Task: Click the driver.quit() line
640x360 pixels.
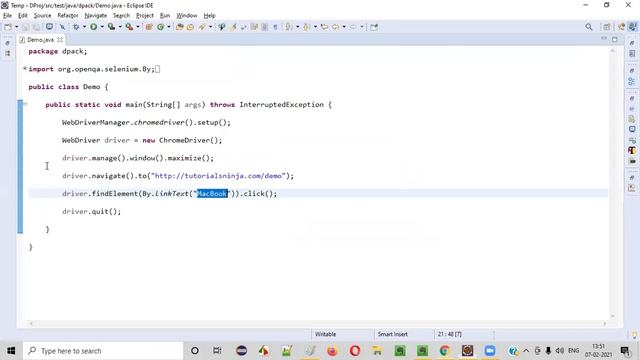Action: coord(91,211)
